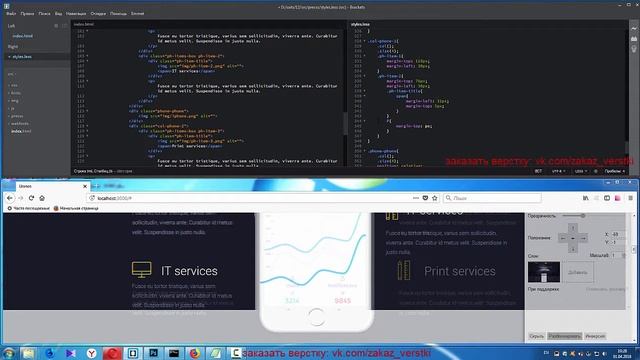This screenshot has height=360, width=640.
Task: Open the Помощь menu in Brackets
Action: (118, 13)
